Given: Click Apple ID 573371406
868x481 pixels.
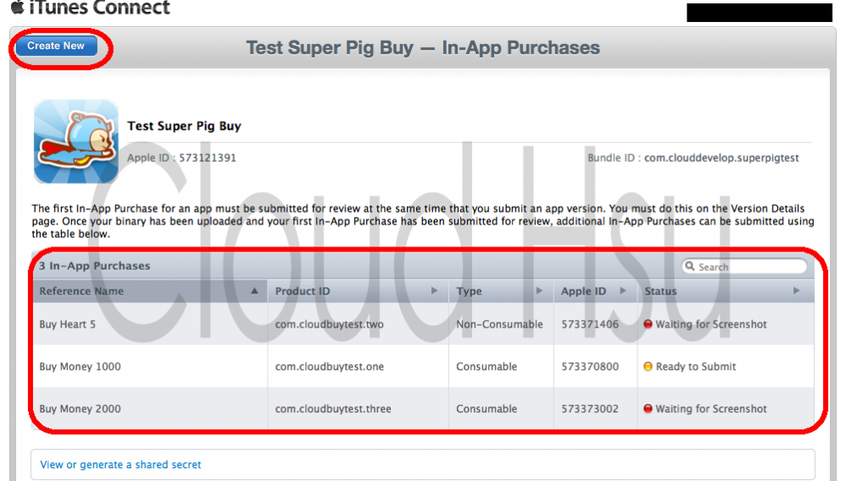Looking at the screenshot, I should coord(590,324).
